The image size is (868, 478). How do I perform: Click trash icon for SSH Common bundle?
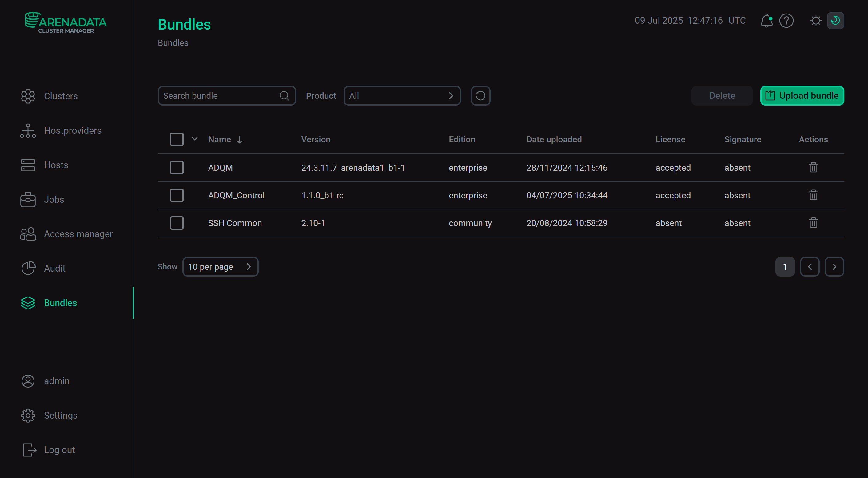(813, 223)
